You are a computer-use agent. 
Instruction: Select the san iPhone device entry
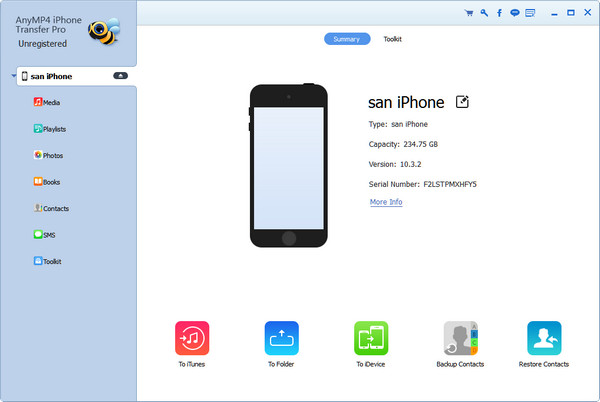pyautogui.click(x=76, y=76)
